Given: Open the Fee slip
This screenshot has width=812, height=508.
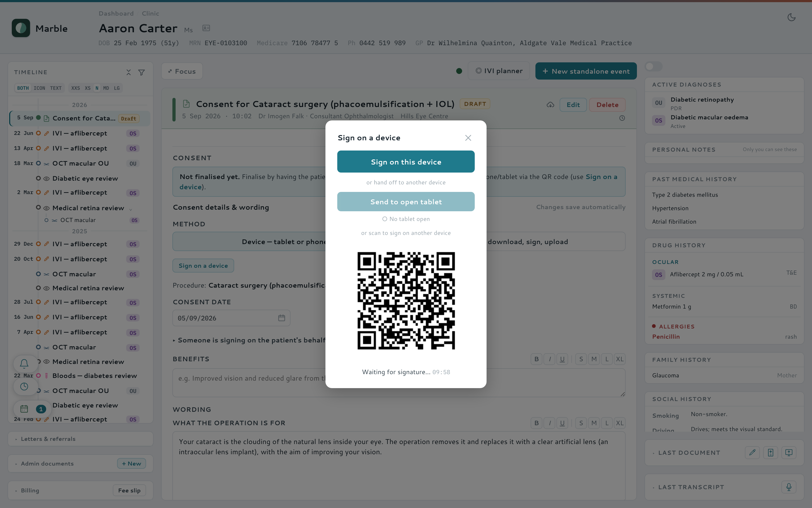Looking at the screenshot, I should tap(129, 491).
